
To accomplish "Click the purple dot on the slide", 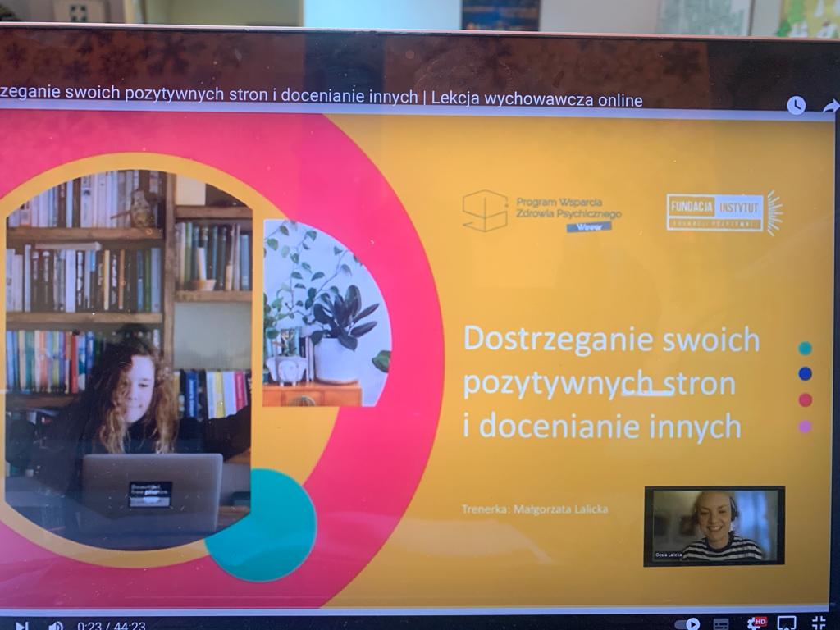I will (x=805, y=427).
